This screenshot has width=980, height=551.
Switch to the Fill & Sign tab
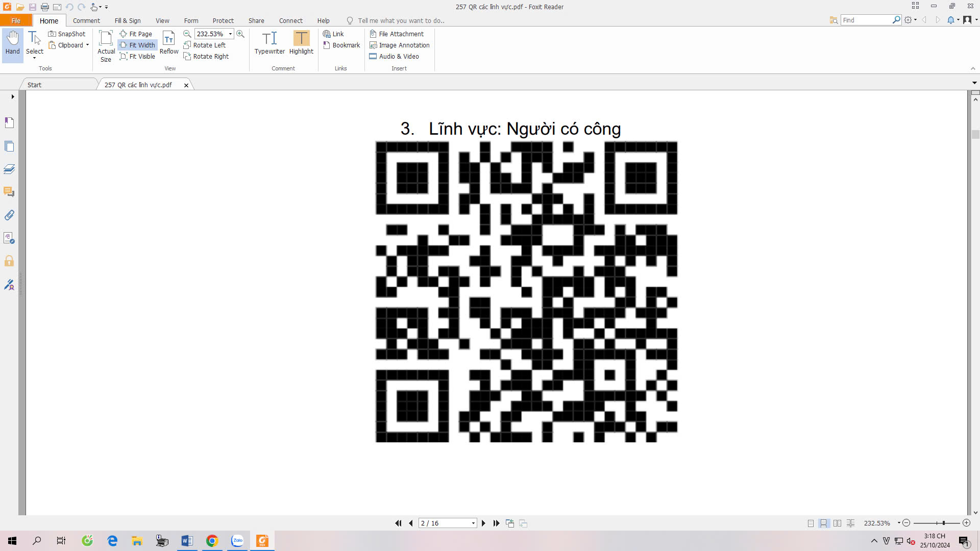pos(128,20)
